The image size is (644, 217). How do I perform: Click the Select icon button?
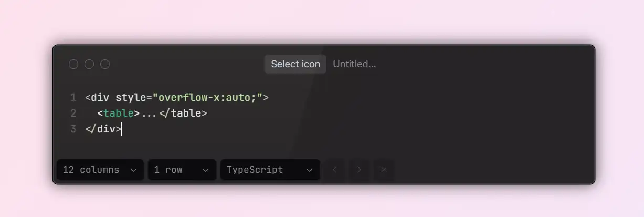295,64
